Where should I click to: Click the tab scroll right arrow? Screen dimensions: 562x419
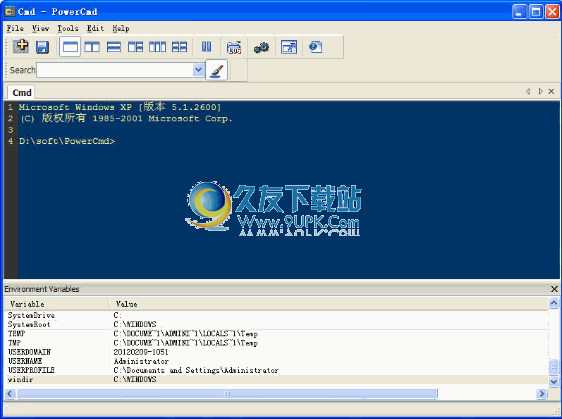(540, 91)
